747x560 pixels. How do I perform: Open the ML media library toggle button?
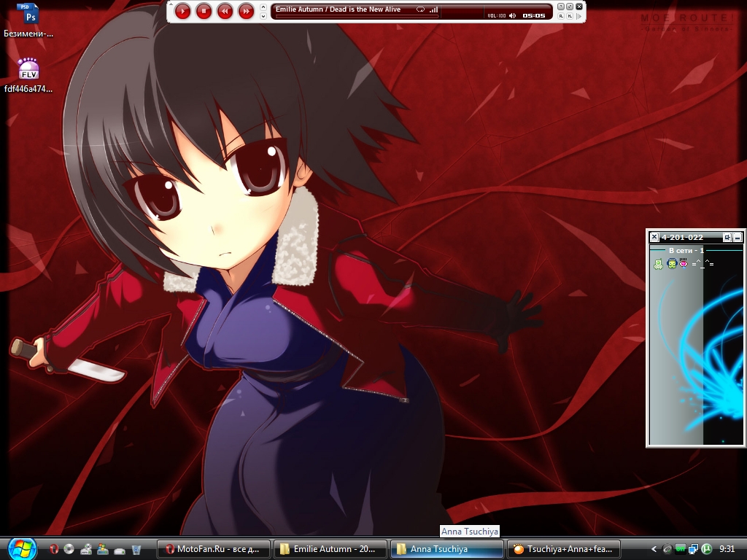[x=569, y=16]
